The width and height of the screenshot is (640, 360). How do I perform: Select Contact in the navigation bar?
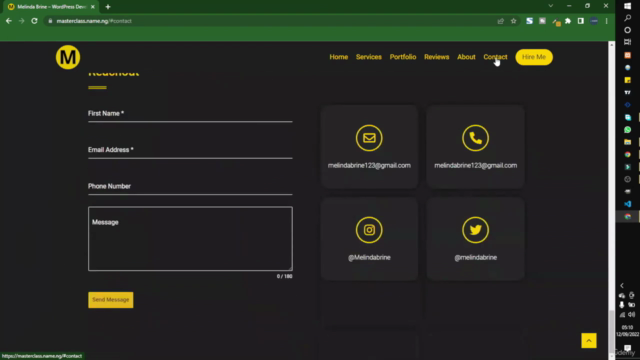[x=495, y=57]
